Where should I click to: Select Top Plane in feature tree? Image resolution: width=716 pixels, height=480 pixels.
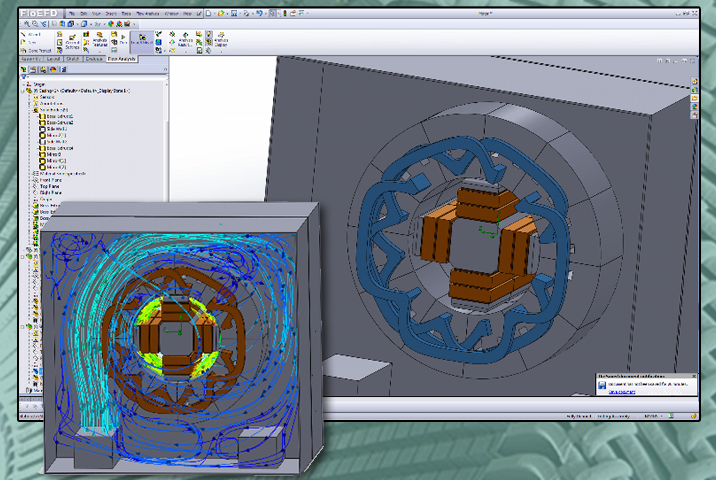coord(48,188)
